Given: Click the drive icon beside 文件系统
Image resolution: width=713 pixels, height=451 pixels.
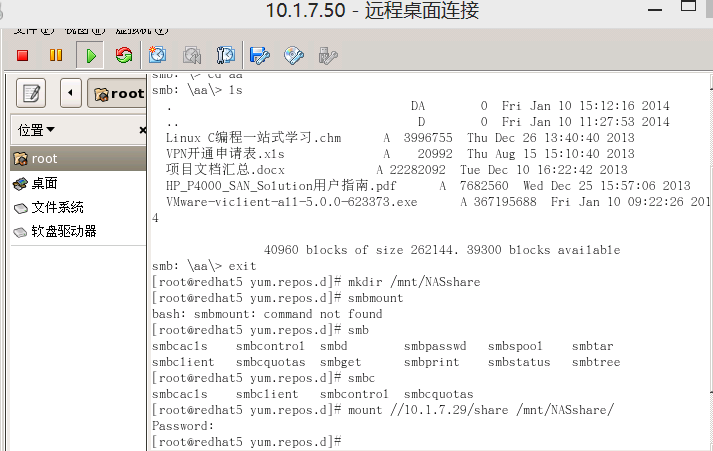Looking at the screenshot, I should tap(21, 208).
